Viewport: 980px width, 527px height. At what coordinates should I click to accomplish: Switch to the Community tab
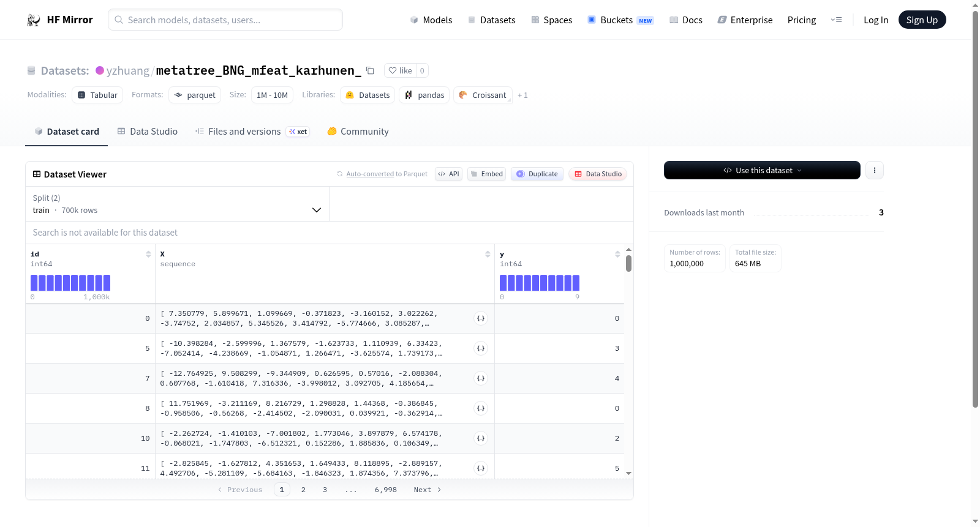(x=358, y=131)
